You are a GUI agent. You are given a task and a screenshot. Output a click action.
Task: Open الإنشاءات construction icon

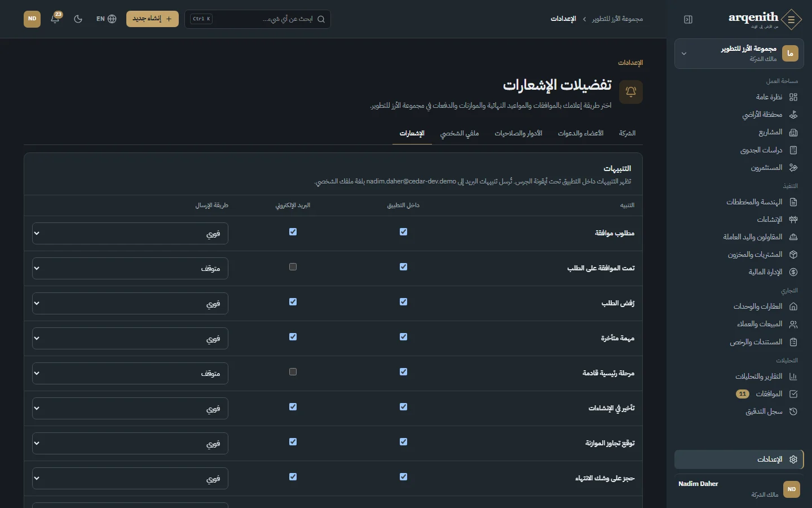click(x=793, y=220)
